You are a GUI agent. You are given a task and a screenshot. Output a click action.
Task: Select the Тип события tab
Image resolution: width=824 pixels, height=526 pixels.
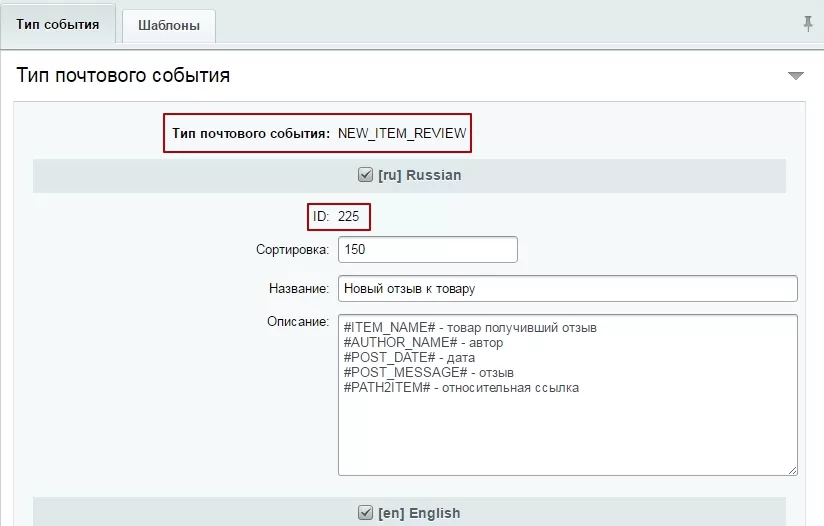58,24
